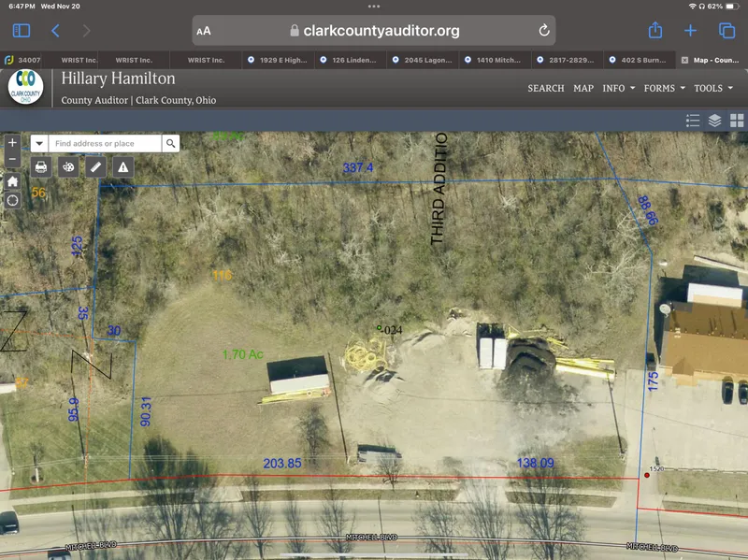This screenshot has width=748, height=560.
Task: Open the map legend list panel
Action: pyautogui.click(x=693, y=120)
